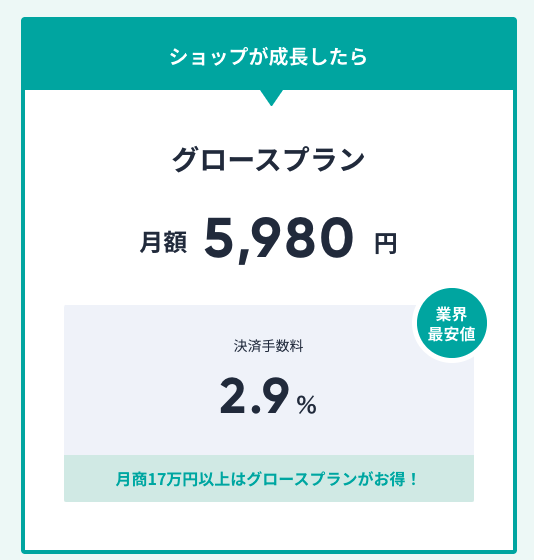Click the downward triangle pointer below the header

[271, 98]
